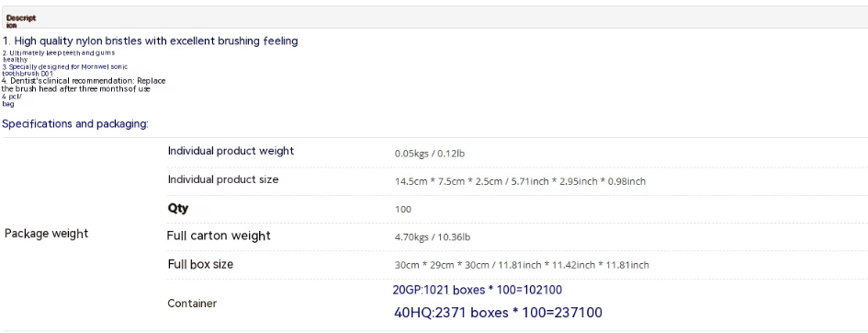Click the Description tab header
Image resolution: width=868 pixels, height=333 pixels.
[x=21, y=21]
